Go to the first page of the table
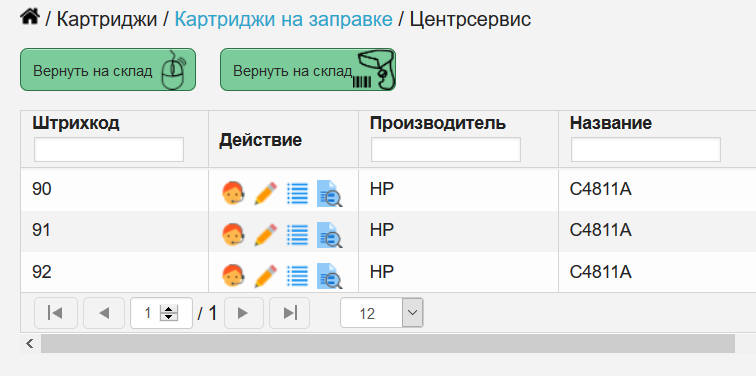756x376 pixels. tap(56, 313)
